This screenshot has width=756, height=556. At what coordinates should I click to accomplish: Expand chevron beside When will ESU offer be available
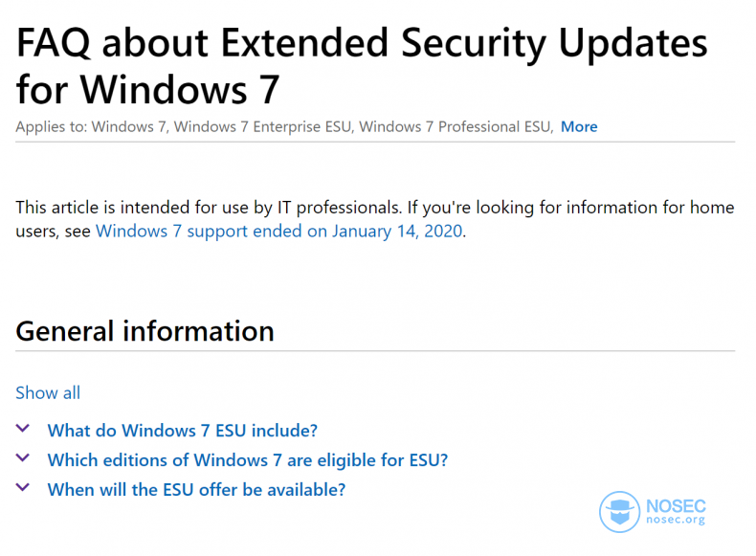[x=23, y=487]
